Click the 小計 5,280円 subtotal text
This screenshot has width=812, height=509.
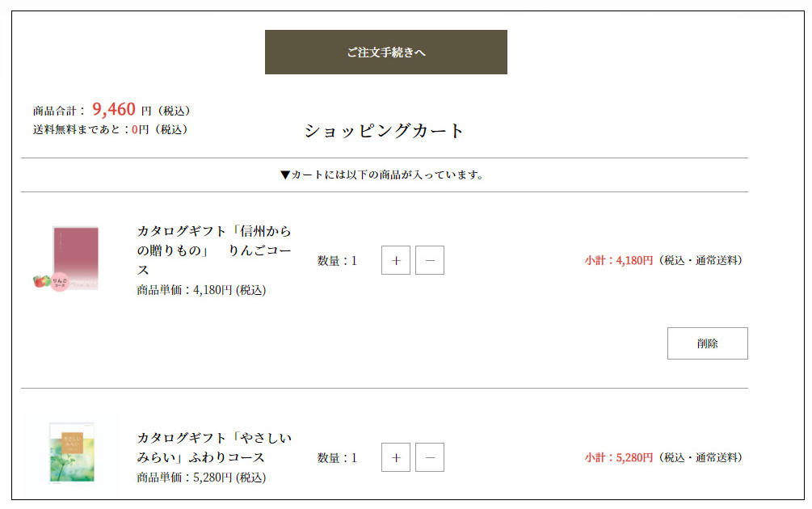coord(619,458)
